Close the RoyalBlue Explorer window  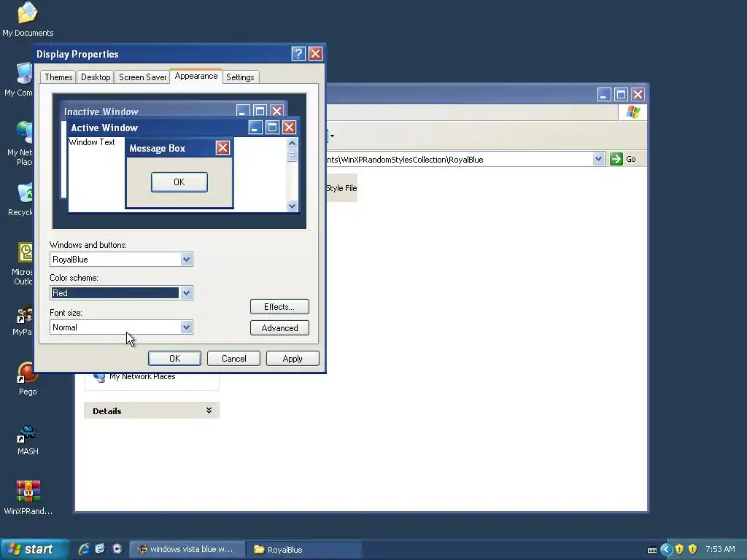coord(638,94)
